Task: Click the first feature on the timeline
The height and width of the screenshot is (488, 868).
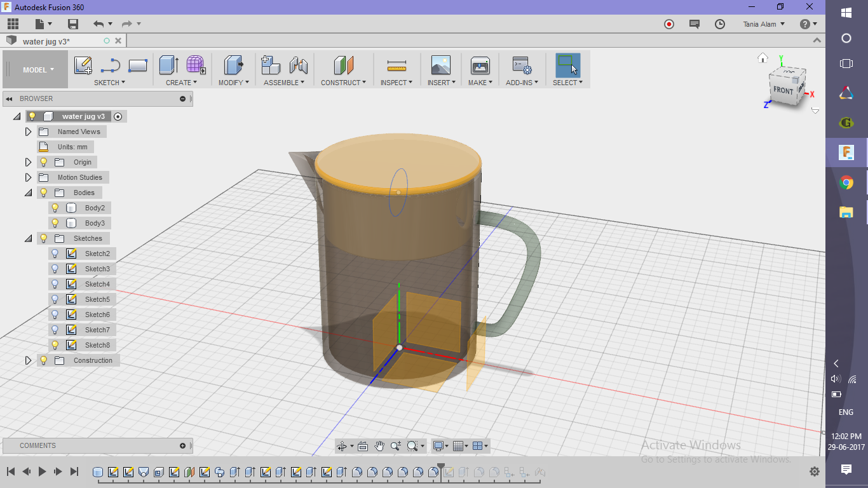Action: point(98,472)
